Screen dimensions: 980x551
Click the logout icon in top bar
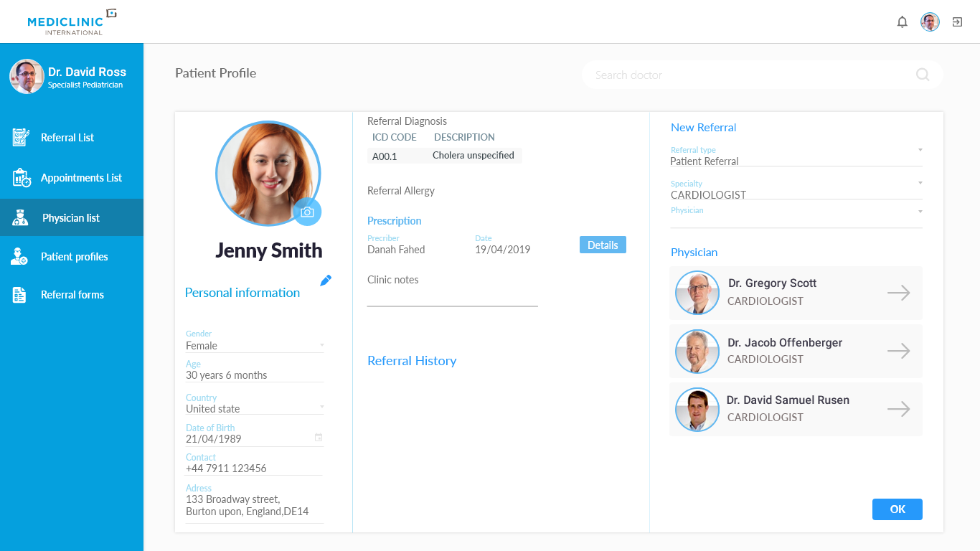957,22
